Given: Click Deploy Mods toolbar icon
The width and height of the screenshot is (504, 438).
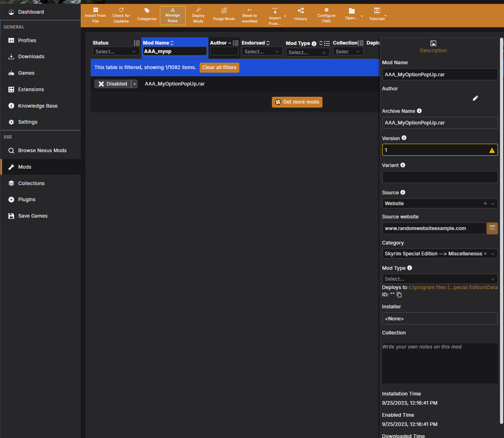Looking at the screenshot, I should pos(198,10).
